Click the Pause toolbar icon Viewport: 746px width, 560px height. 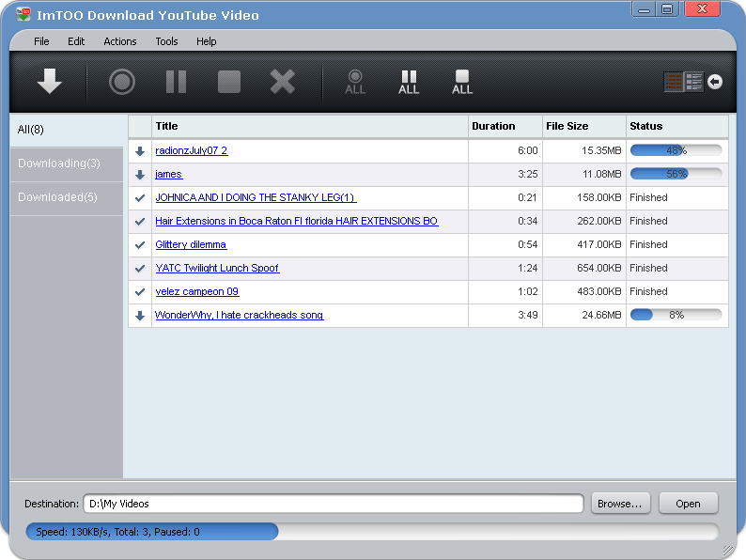(176, 82)
